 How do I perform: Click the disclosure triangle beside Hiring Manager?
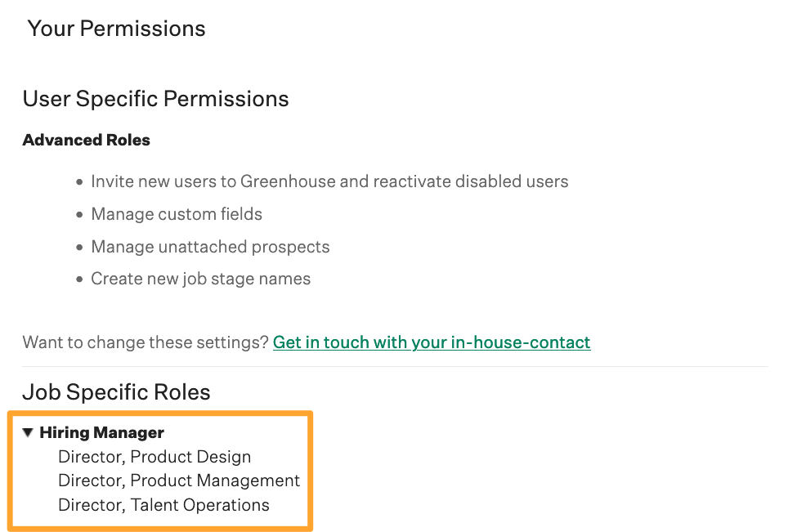[x=28, y=432]
